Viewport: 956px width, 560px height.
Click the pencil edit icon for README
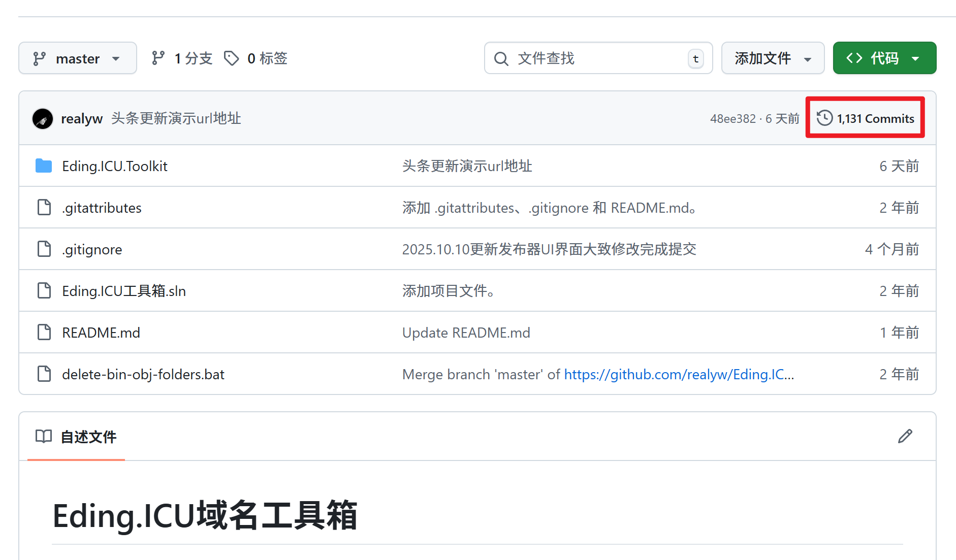point(905,436)
